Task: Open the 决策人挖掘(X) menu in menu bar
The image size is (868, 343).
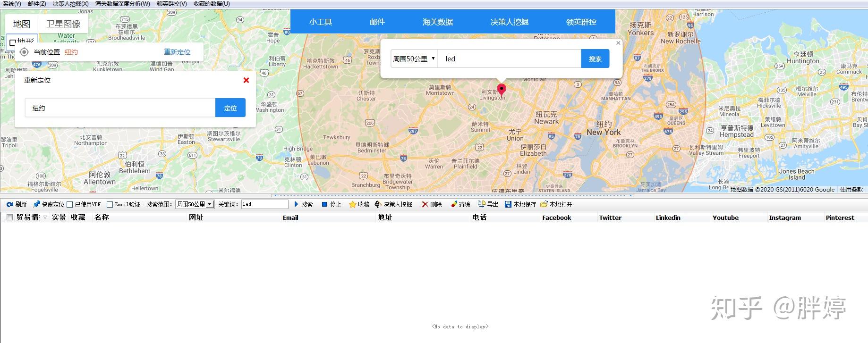Action: click(71, 4)
